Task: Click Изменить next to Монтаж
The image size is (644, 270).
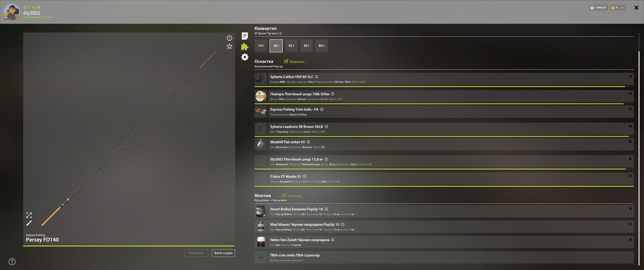Action: coord(293,196)
